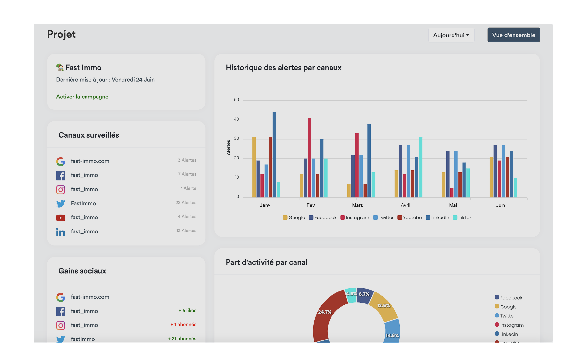Click the Instagram icon in Canaux surveillés
The height and width of the screenshot is (364, 588).
pyautogui.click(x=61, y=189)
